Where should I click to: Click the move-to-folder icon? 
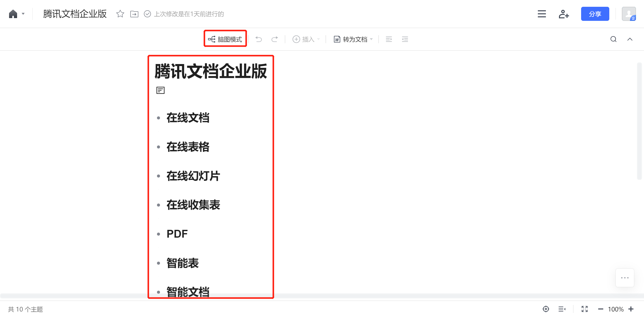(134, 14)
